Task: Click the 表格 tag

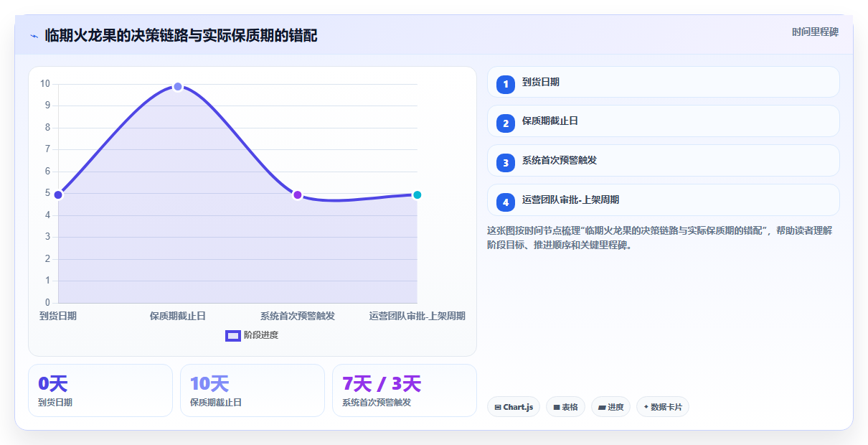Action: click(566, 407)
